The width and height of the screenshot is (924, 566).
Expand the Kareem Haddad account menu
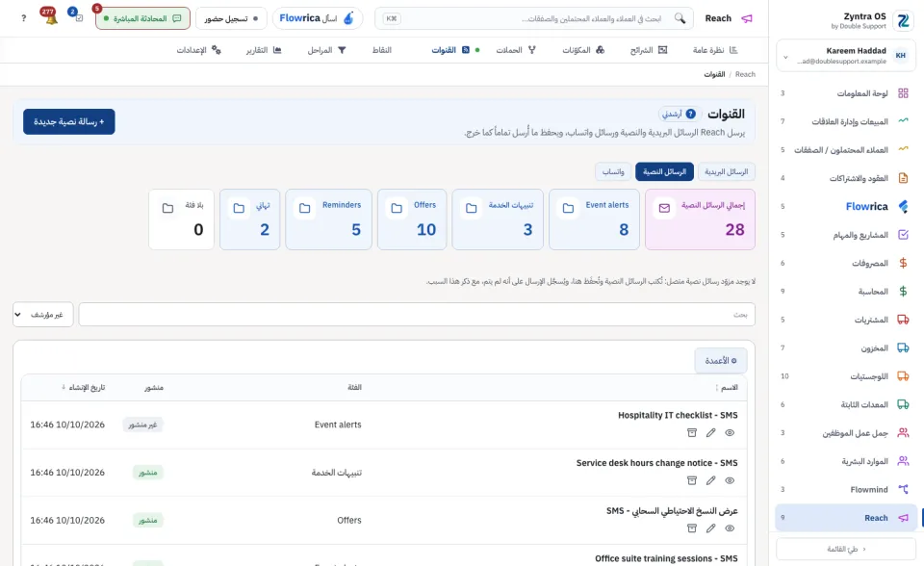coord(845,56)
